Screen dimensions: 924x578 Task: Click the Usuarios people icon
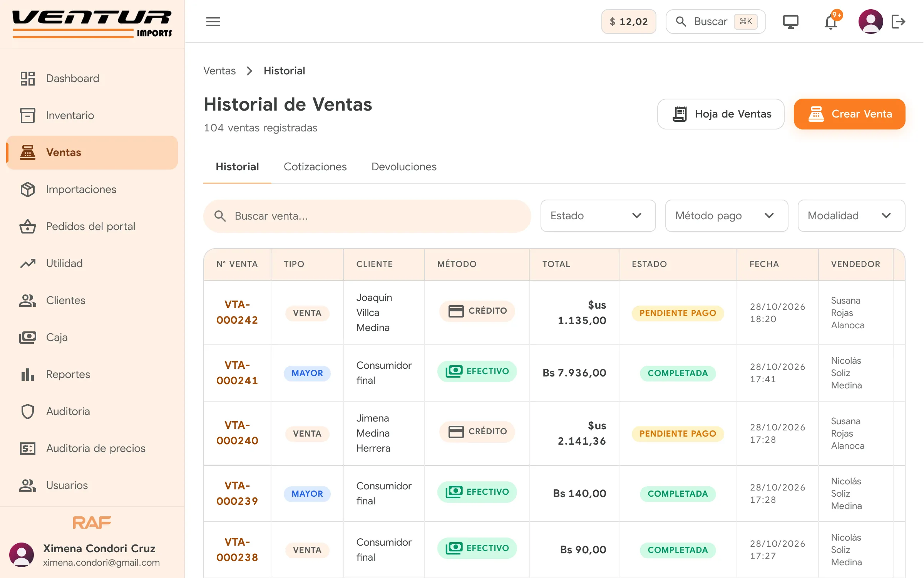tap(28, 486)
